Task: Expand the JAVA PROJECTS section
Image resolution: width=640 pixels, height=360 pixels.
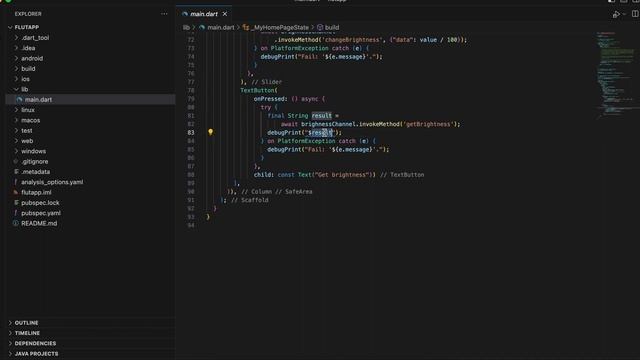Action: [x=36, y=353]
